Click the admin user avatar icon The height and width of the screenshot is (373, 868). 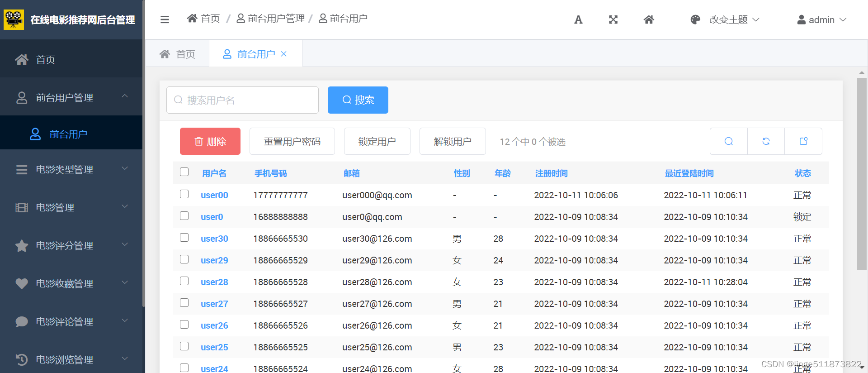pos(801,19)
